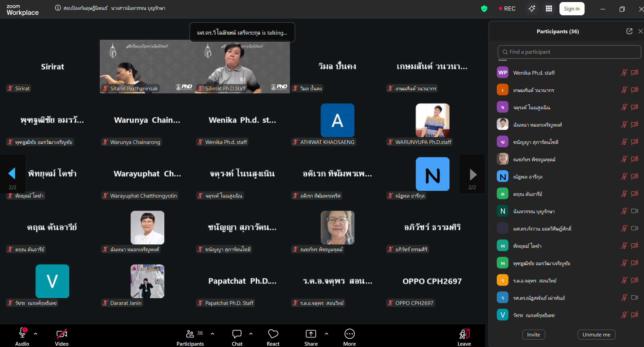Go to next gallery page with right arrow
The image size is (644, 347).
[x=473, y=175]
